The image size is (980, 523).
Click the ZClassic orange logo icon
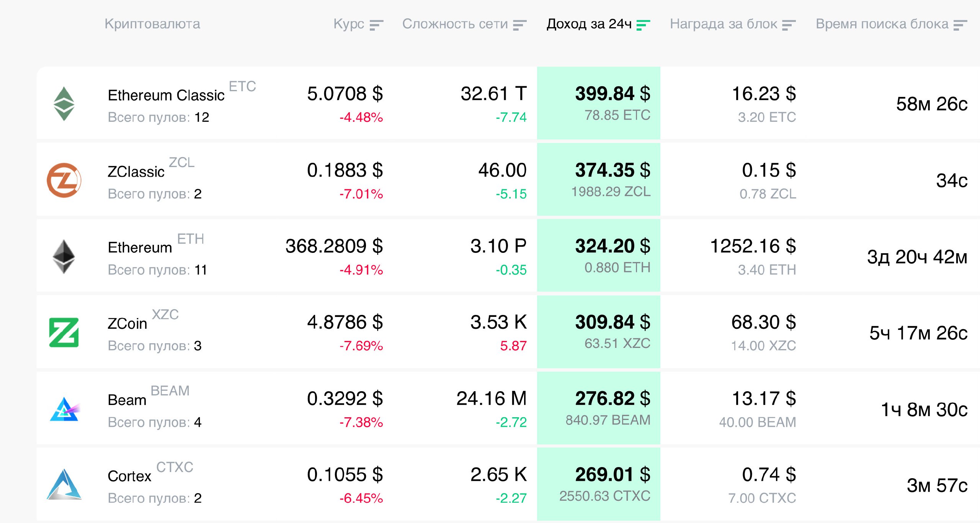[64, 180]
